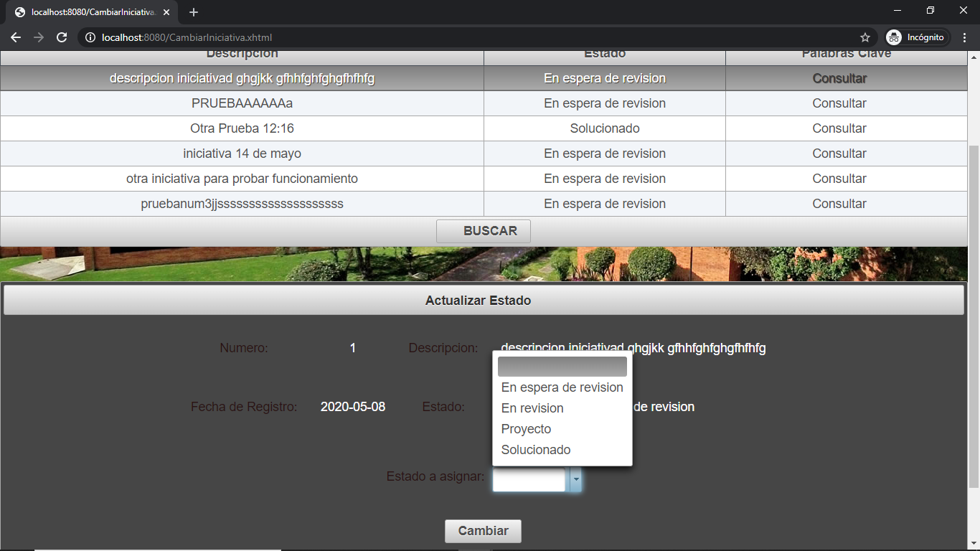Click the address bar URL

pyautogui.click(x=187, y=37)
